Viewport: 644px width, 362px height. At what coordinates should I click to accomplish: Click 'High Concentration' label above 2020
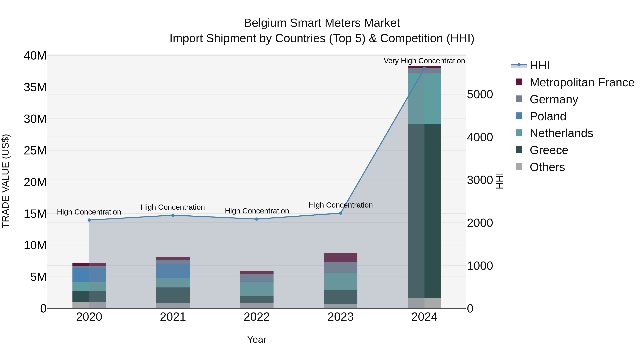89,212
